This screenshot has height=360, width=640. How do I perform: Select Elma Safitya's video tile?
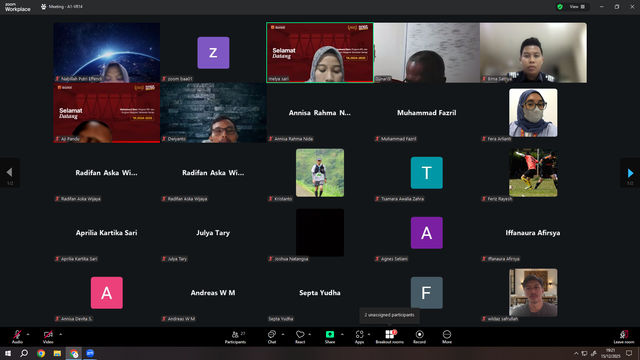click(x=533, y=53)
